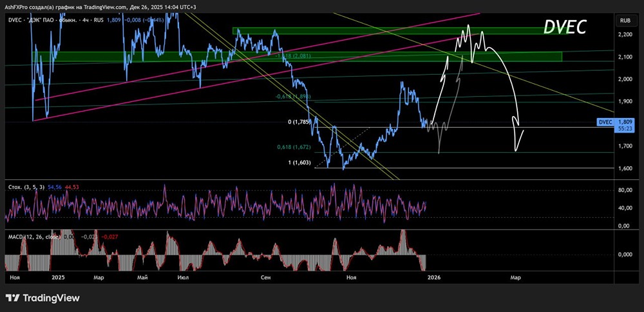Viewport: 644px width, 312px height.
Task: Click the 2,200 price axis label
Action: (x=626, y=35)
